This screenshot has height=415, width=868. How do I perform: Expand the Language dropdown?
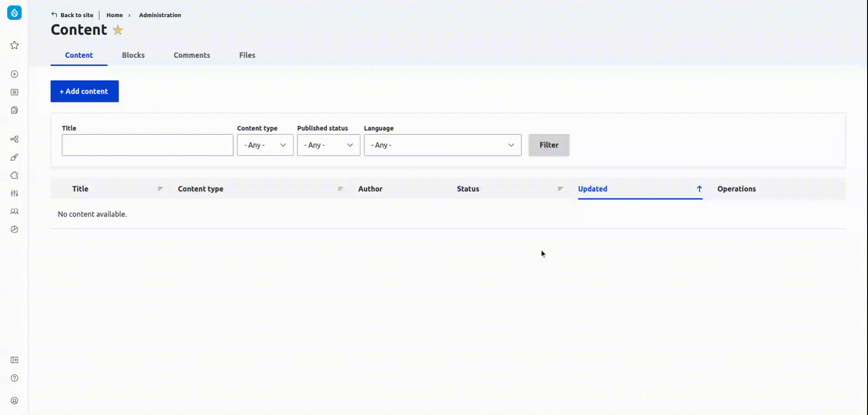coord(442,145)
